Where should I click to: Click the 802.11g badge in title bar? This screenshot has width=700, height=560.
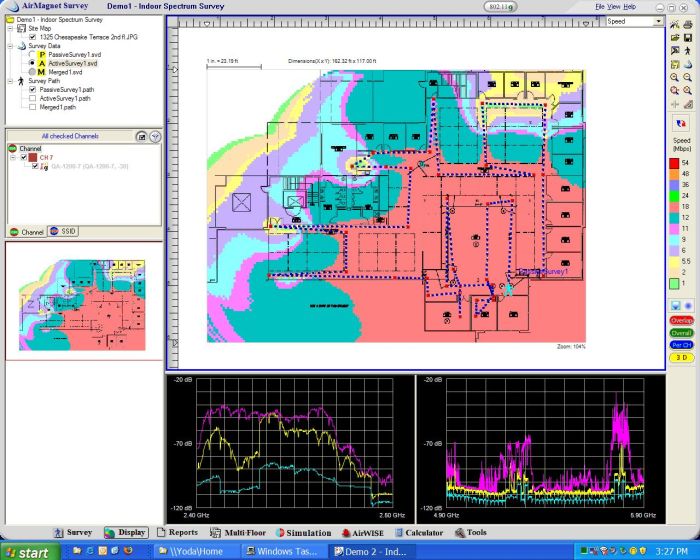point(500,7)
